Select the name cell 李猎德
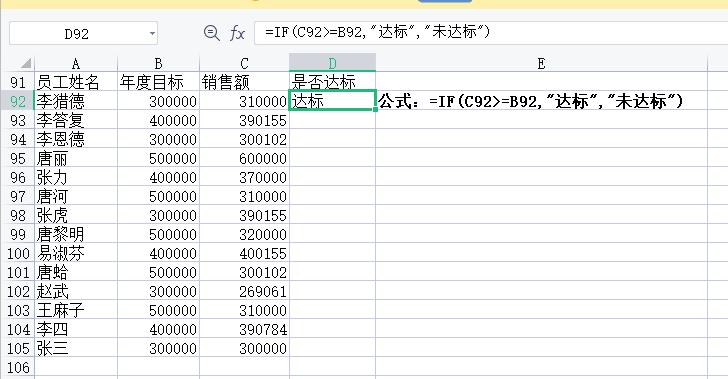 [x=76, y=101]
